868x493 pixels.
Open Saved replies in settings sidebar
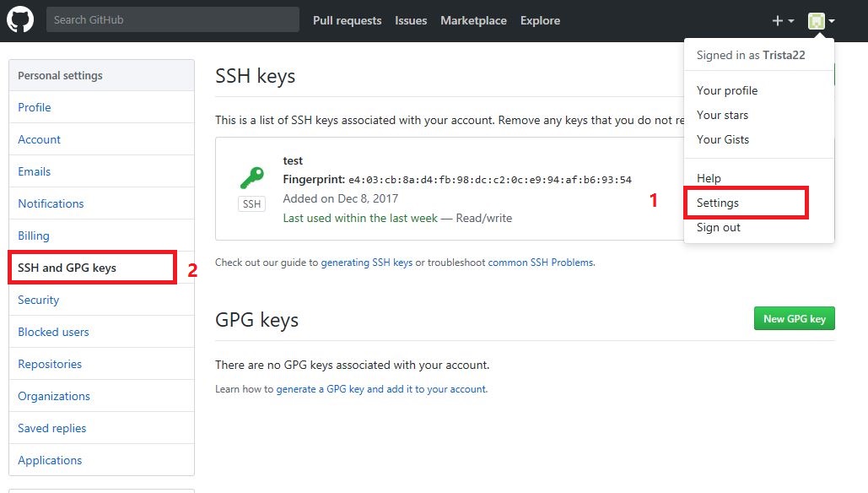tap(101, 429)
